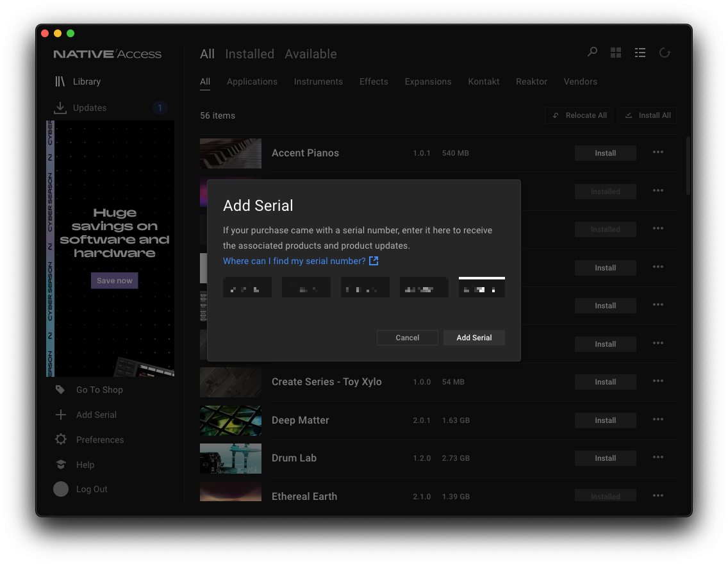Click the Deep Matter thumbnail
This screenshot has height=564, width=728.
coord(230,420)
